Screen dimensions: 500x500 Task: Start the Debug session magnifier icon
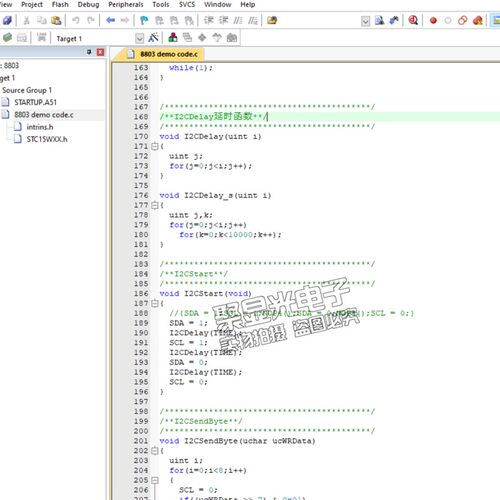point(413,20)
